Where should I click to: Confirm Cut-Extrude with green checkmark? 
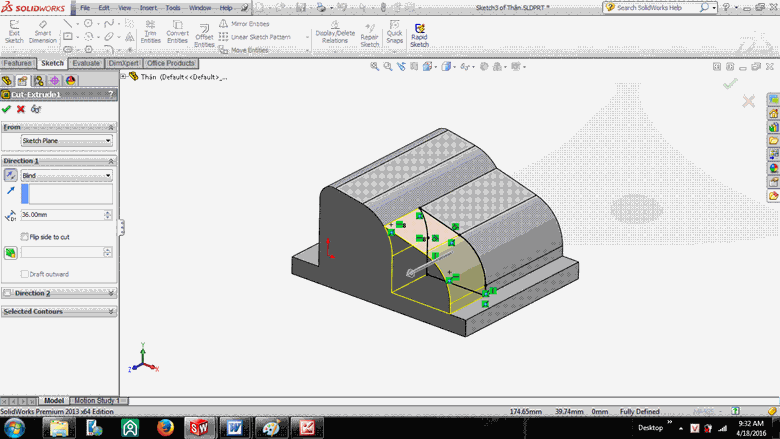(x=7, y=109)
